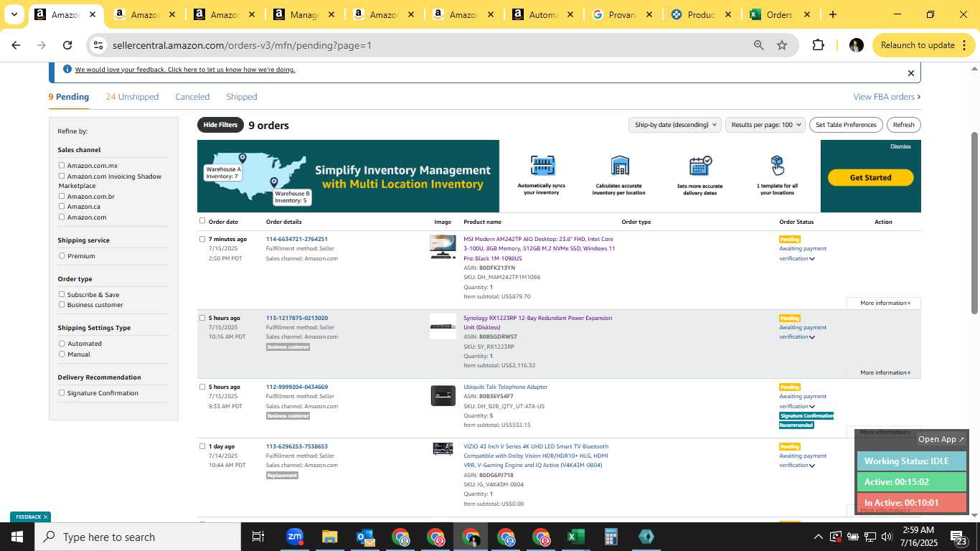Open the Results per page dropdown
Image resolution: width=980 pixels, height=551 pixels.
coord(765,125)
